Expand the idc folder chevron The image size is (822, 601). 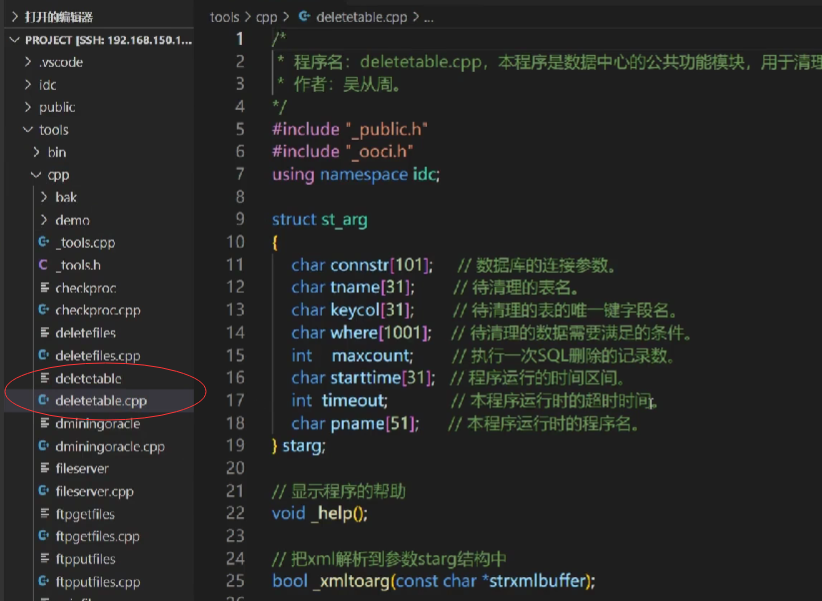point(28,84)
